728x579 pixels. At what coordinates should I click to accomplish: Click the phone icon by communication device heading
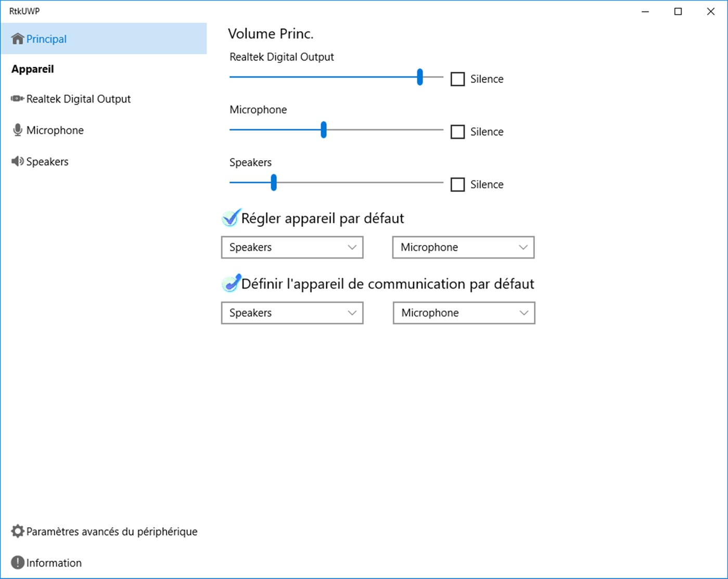pos(231,284)
